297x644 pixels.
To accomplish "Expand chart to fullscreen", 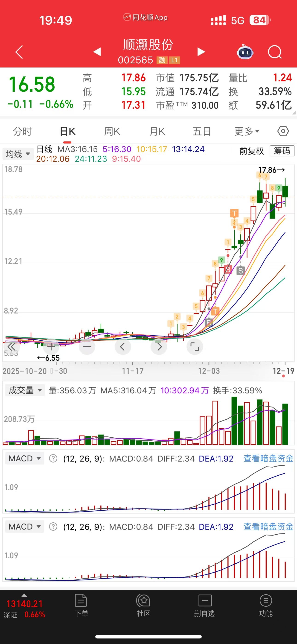I will [x=195, y=347].
